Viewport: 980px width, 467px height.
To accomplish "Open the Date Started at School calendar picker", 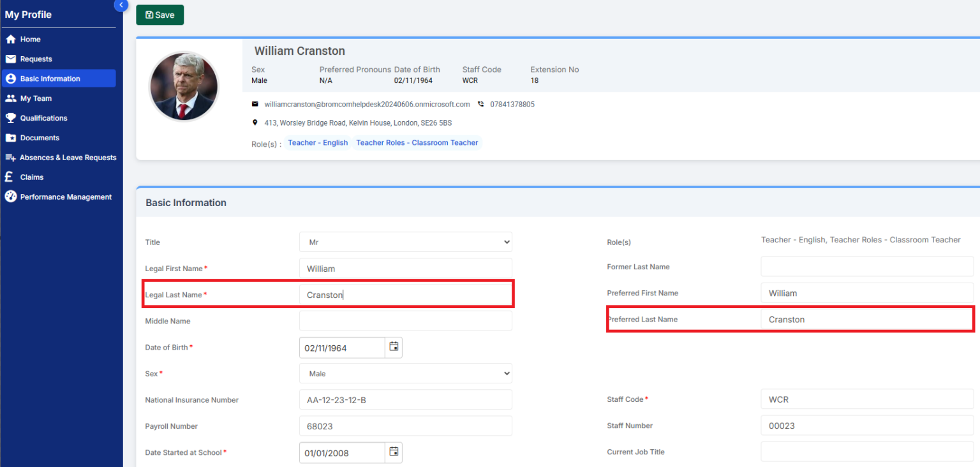I will pyautogui.click(x=394, y=452).
